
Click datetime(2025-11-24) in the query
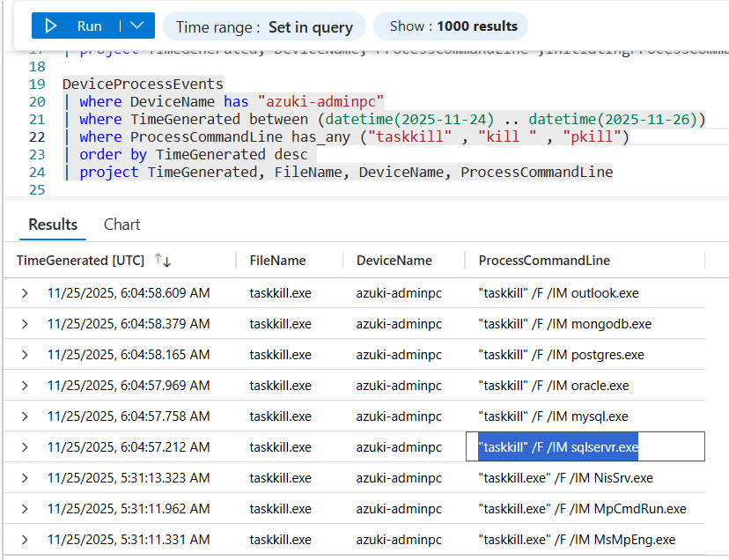pos(409,119)
